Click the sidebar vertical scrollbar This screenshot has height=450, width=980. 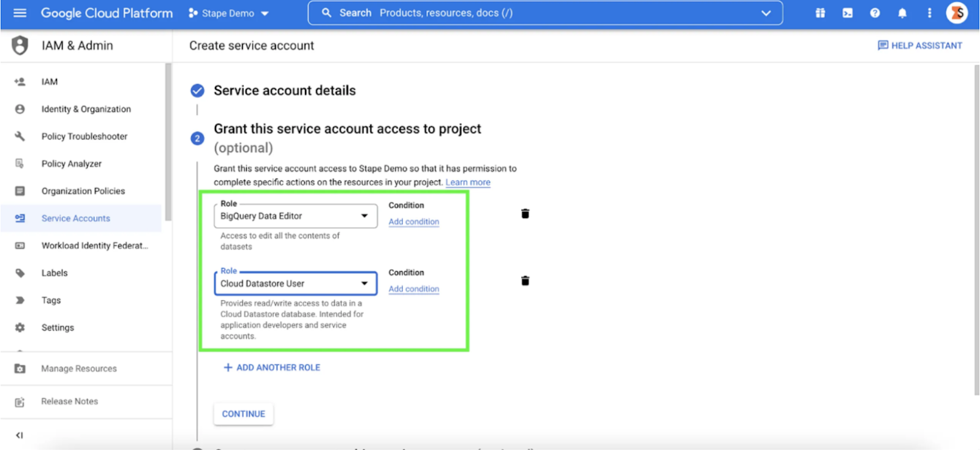click(x=168, y=142)
